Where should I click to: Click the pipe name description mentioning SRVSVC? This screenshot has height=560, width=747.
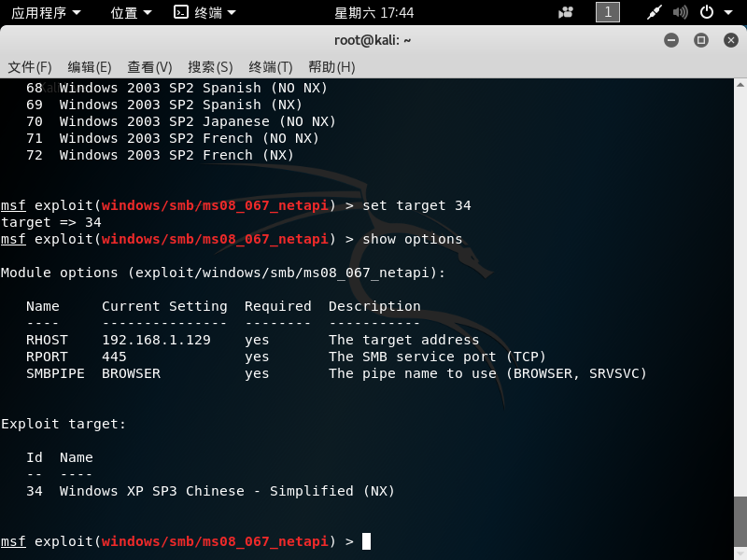pos(487,373)
